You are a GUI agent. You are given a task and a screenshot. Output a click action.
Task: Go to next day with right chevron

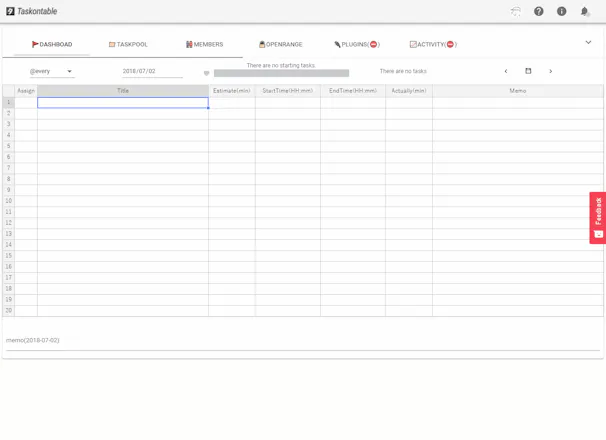click(550, 71)
